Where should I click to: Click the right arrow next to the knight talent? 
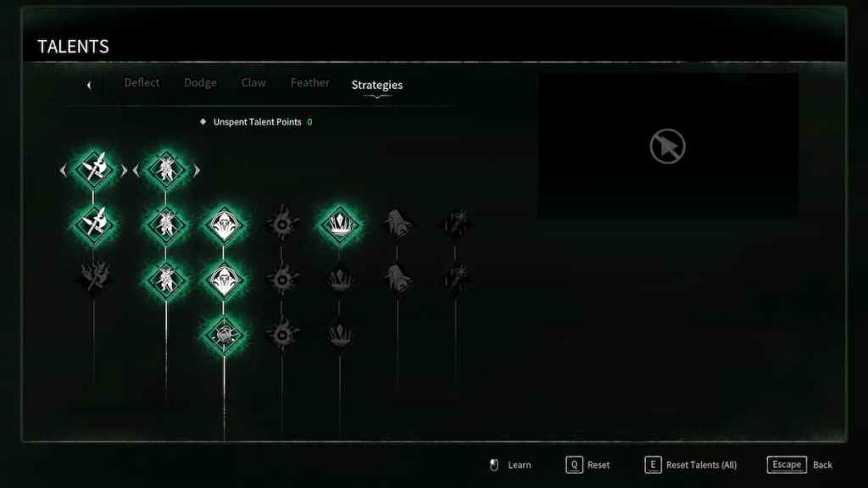(197, 170)
